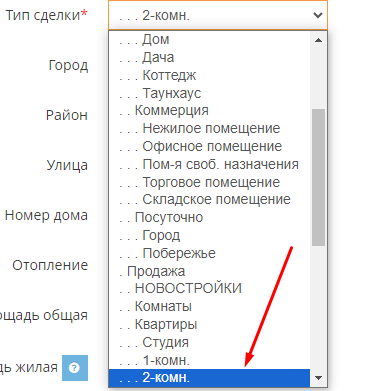Click the dropdown list scrollbar thumb

[318, 178]
